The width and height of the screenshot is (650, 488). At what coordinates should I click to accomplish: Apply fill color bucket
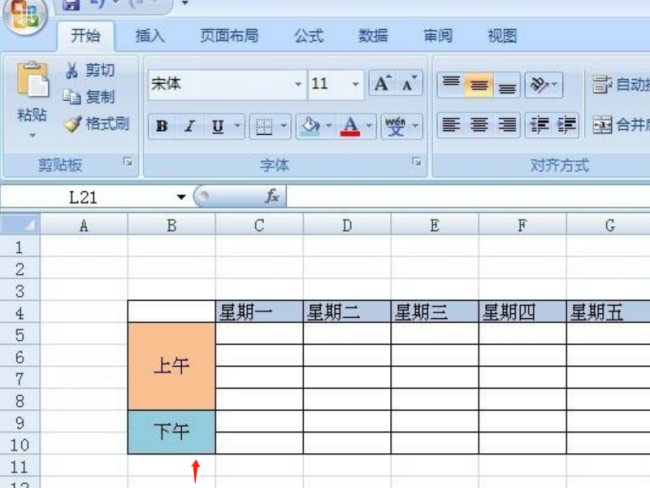[310, 126]
